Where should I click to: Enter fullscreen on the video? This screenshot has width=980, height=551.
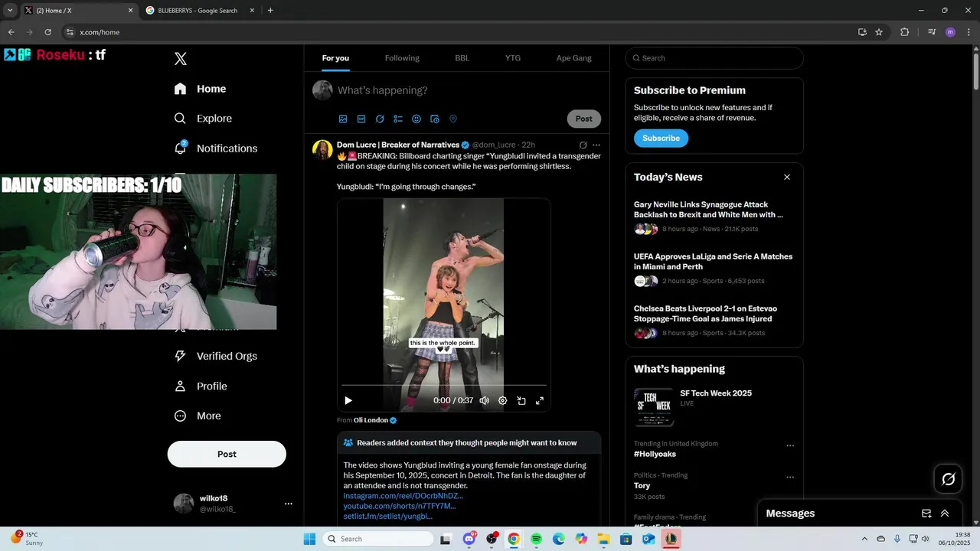click(540, 400)
